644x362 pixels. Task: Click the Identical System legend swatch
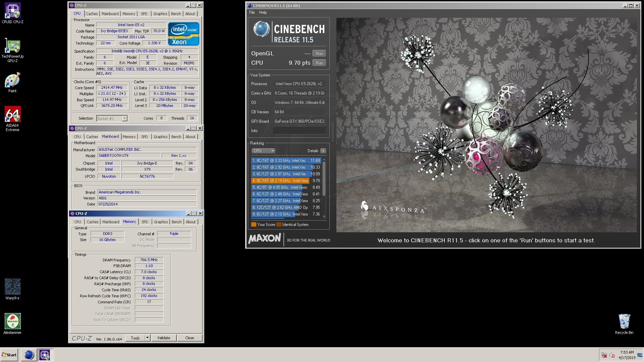279,225
